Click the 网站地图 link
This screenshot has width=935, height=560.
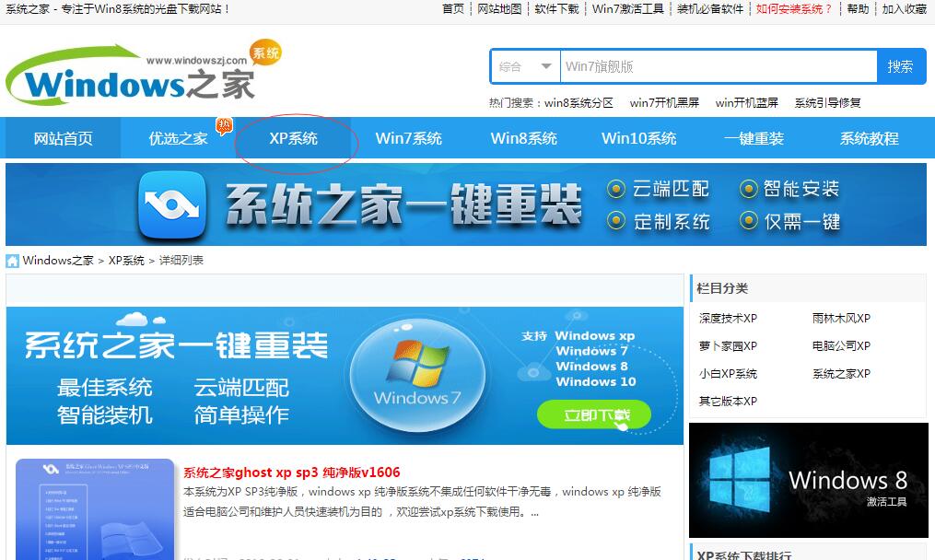click(499, 9)
